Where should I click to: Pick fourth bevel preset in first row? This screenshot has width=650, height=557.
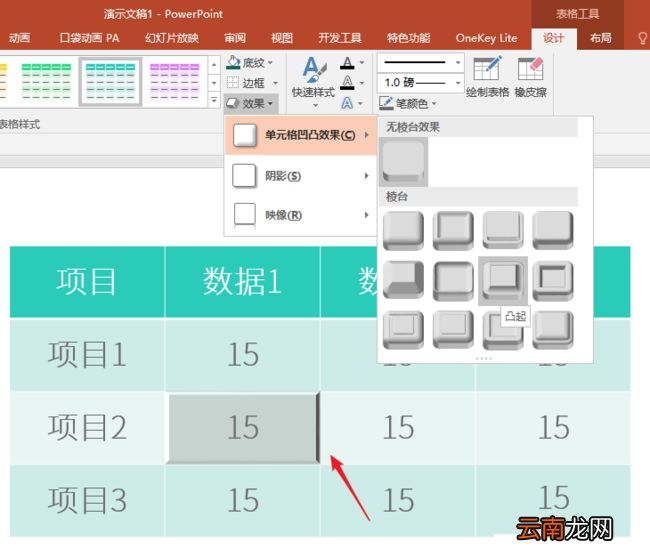pyautogui.click(x=553, y=231)
